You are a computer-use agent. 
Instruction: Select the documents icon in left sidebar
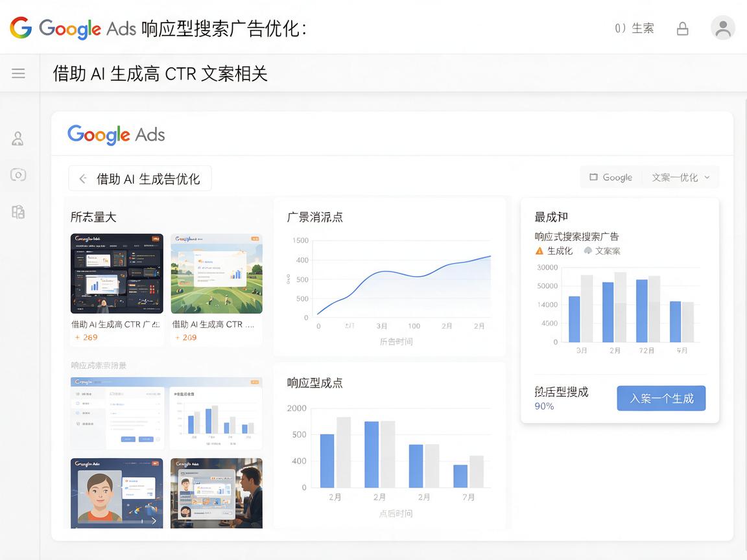click(18, 211)
